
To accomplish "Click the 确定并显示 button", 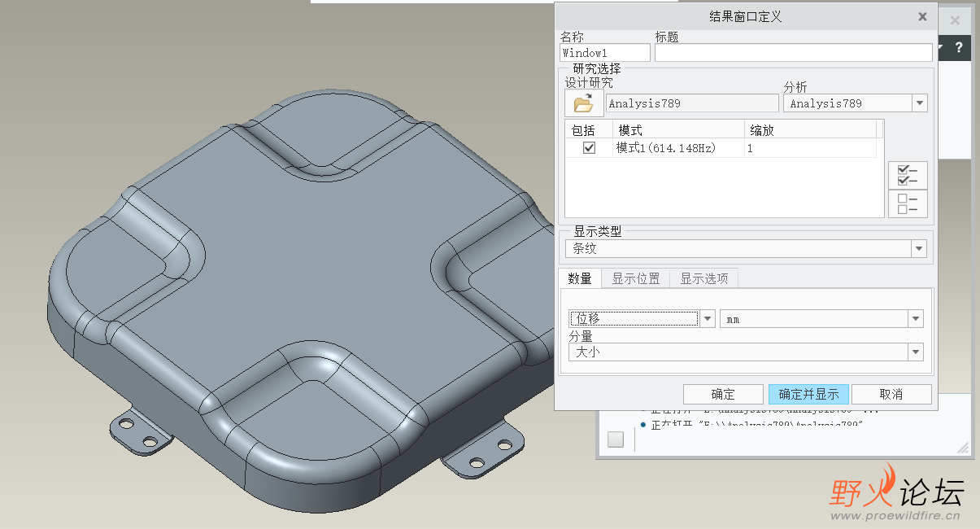I will point(808,394).
